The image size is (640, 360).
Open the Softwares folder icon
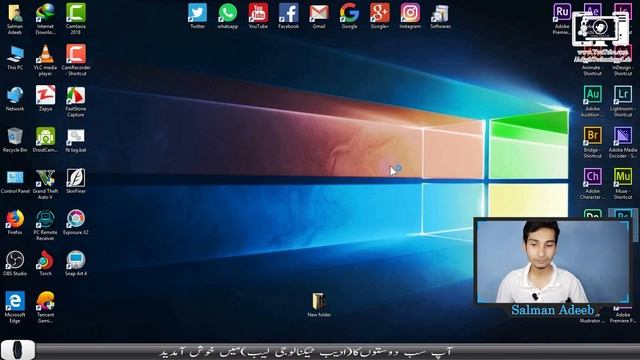coord(440,13)
